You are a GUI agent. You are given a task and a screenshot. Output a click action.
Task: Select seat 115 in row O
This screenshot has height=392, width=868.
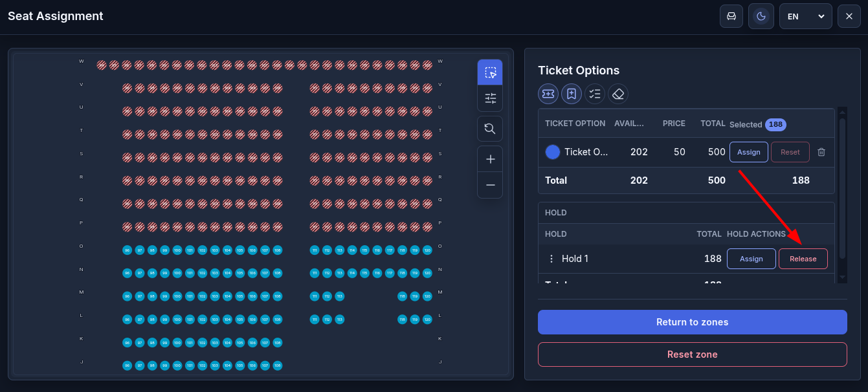pos(364,250)
